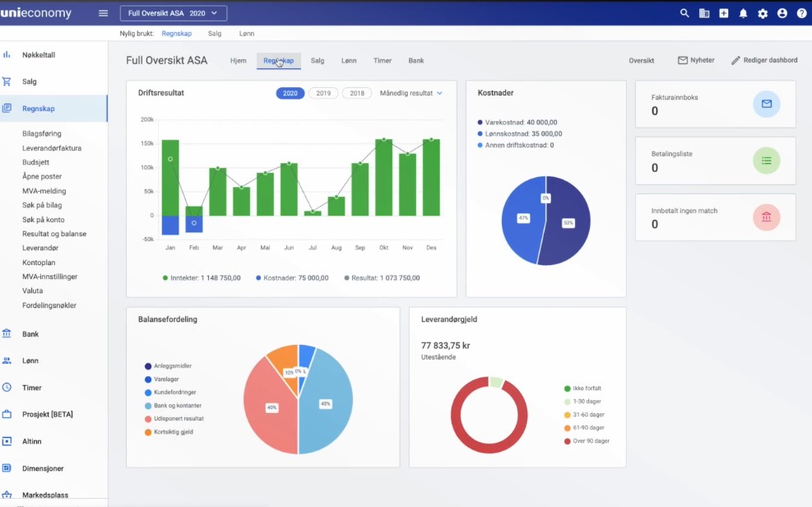Select the 2020 year pill

pyautogui.click(x=290, y=93)
